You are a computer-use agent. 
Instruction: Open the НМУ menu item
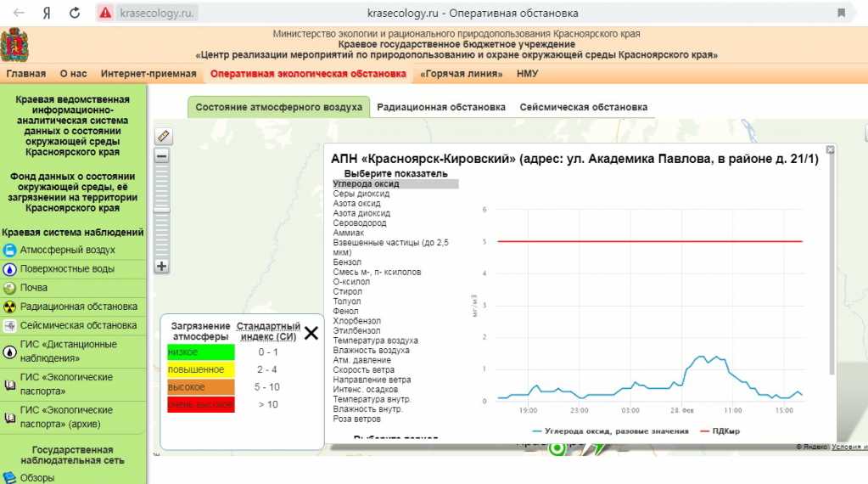[x=527, y=74]
